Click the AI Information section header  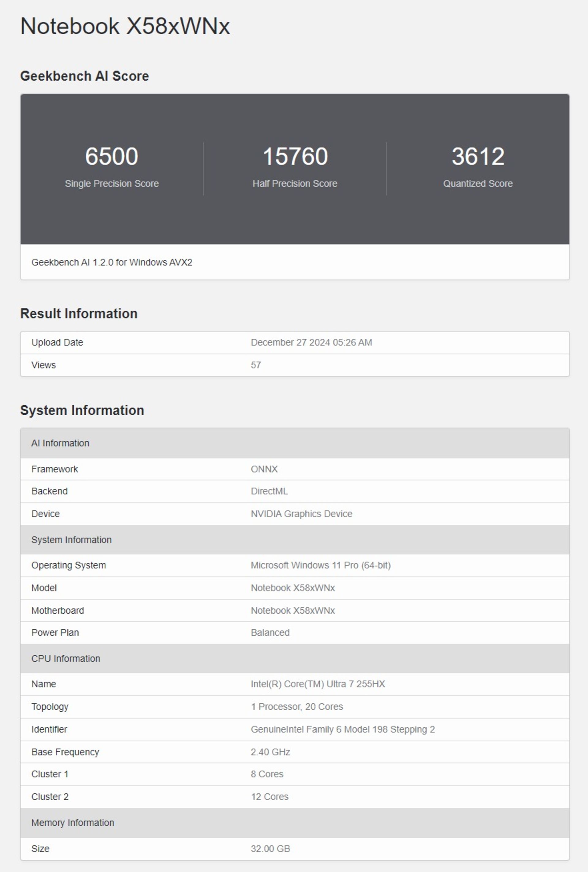(x=60, y=443)
